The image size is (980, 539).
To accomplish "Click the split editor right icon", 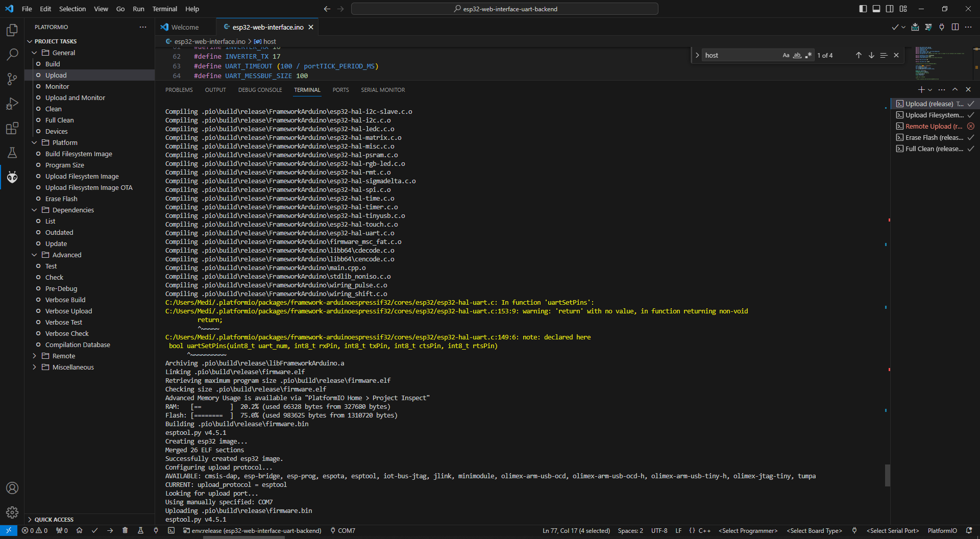I will pyautogui.click(x=955, y=27).
